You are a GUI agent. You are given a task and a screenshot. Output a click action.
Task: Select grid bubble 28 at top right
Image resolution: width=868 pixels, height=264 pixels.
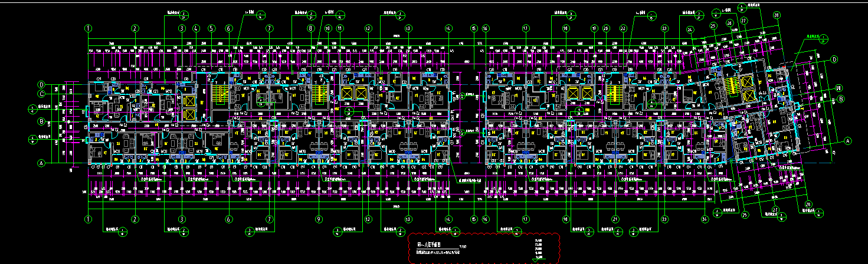point(777,15)
